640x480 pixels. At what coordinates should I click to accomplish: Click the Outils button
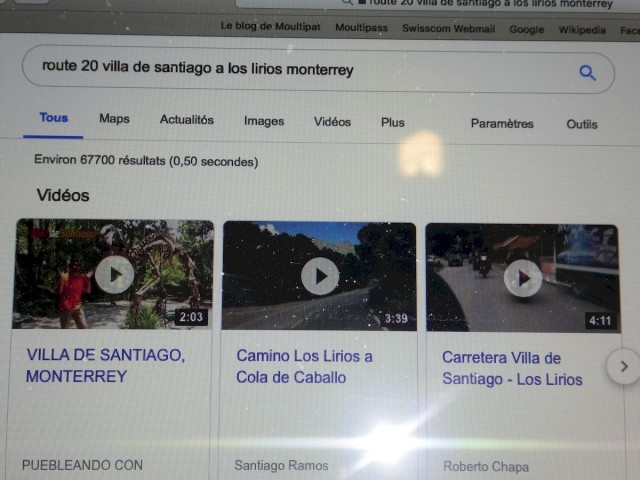pyautogui.click(x=582, y=124)
